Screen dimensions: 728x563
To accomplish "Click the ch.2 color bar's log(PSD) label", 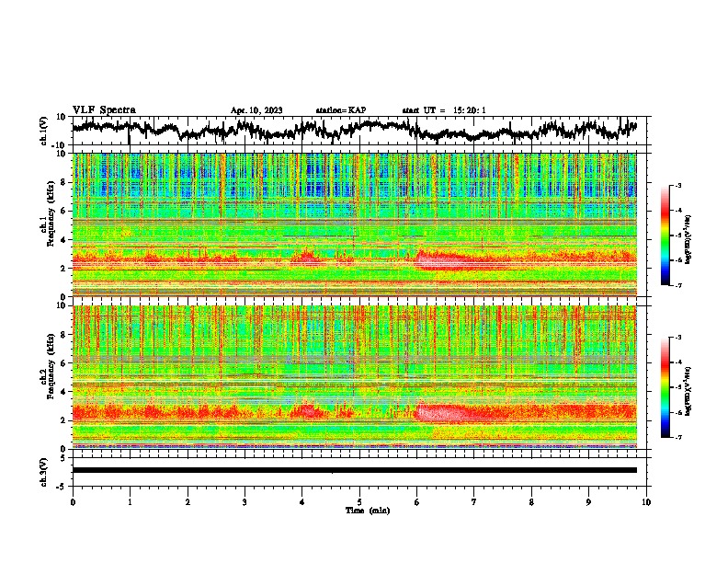I will pyautogui.click(x=688, y=390).
